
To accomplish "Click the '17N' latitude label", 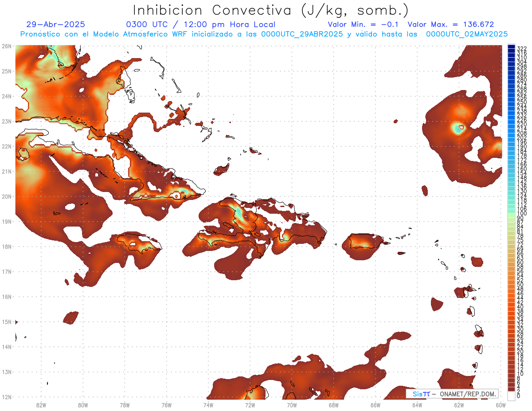I will tap(6, 271).
